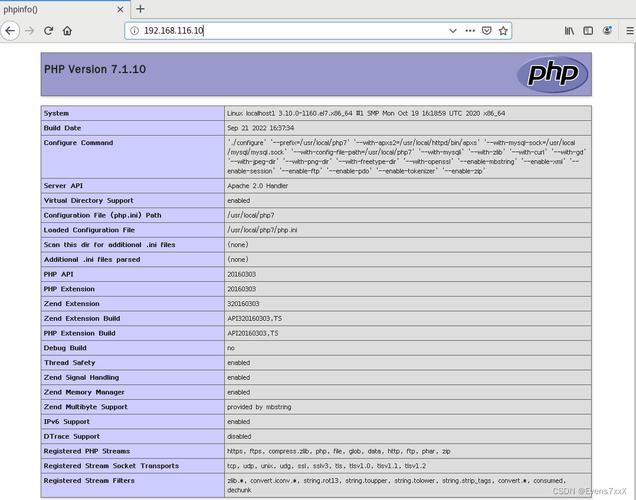This screenshot has width=636, height=500.
Task: Select the System row label
Action: click(x=56, y=114)
